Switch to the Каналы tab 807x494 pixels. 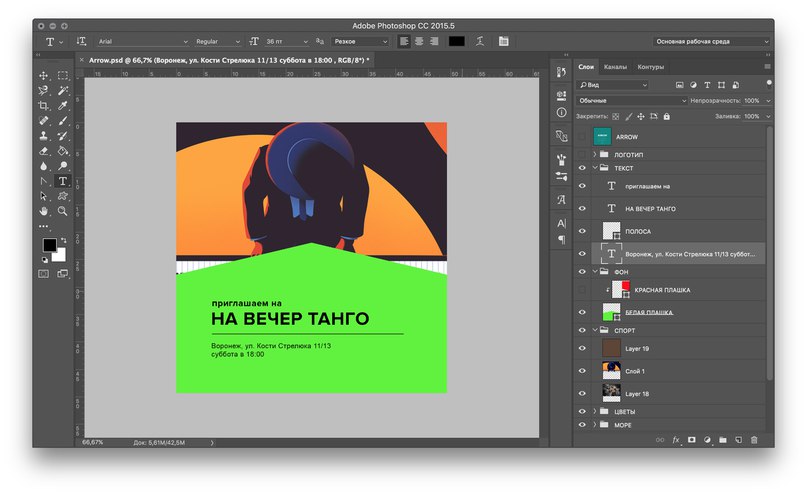(615, 67)
